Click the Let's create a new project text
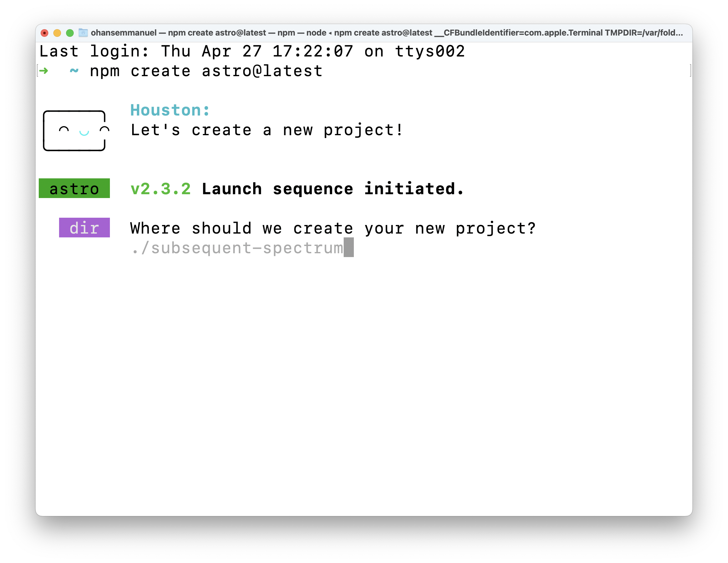Image resolution: width=728 pixels, height=563 pixels. 267,130
